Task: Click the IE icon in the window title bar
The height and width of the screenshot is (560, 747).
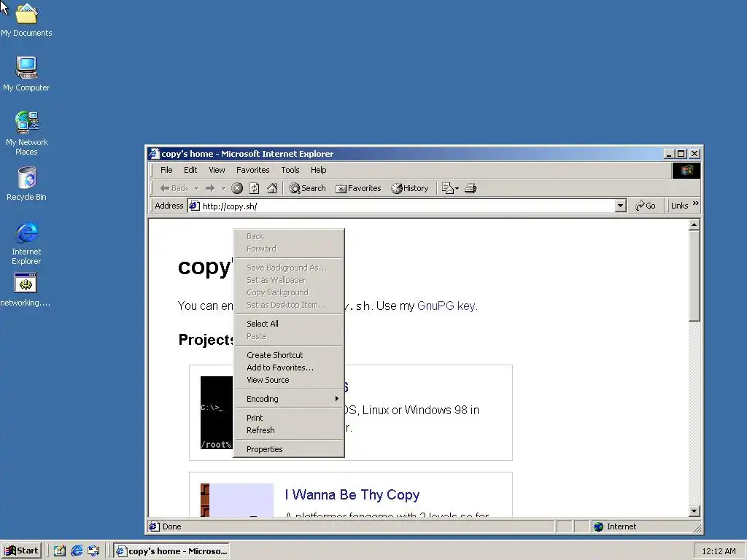Action: 154,154
